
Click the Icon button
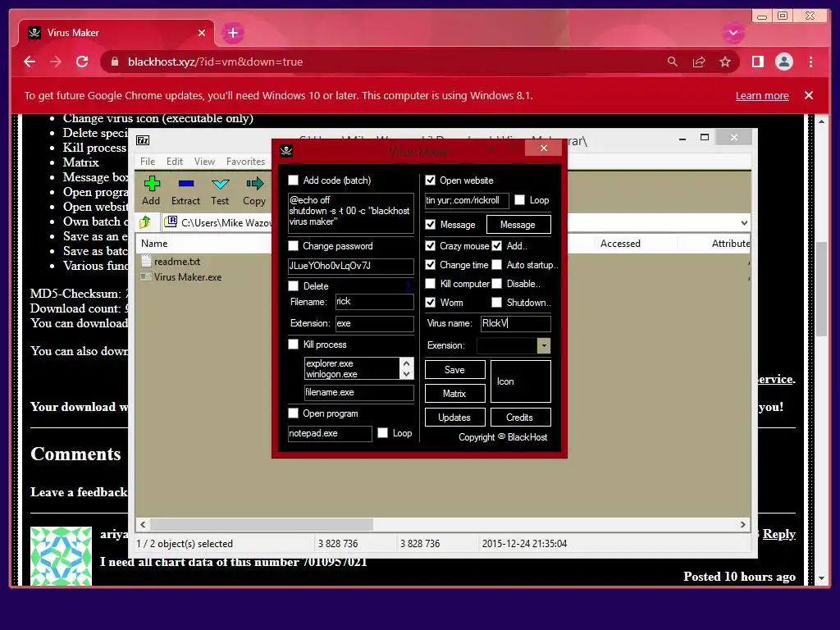521,381
